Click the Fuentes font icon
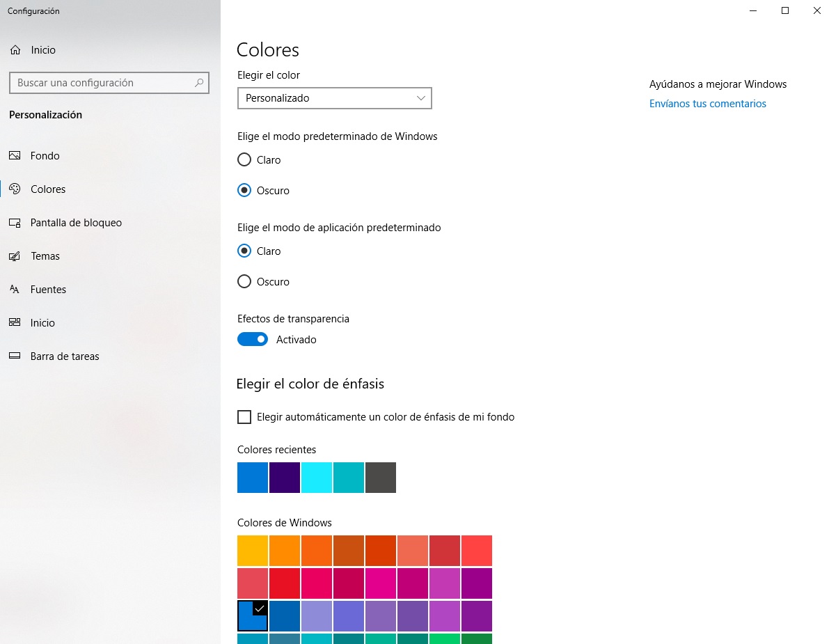 (15, 290)
